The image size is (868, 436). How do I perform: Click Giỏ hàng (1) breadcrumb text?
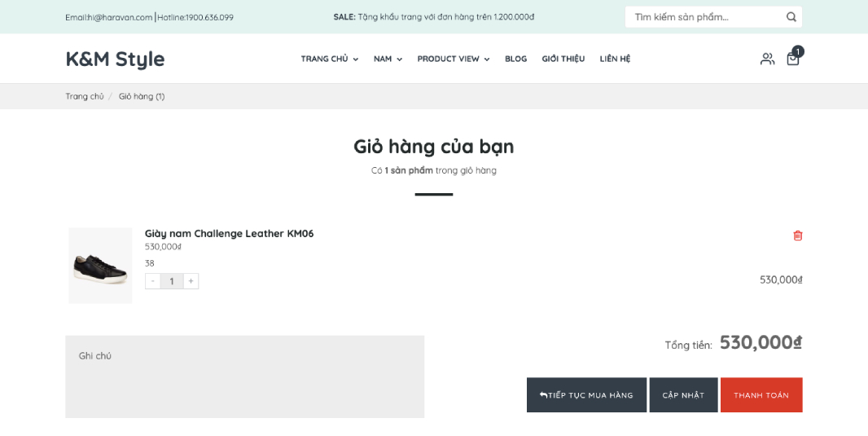point(142,96)
